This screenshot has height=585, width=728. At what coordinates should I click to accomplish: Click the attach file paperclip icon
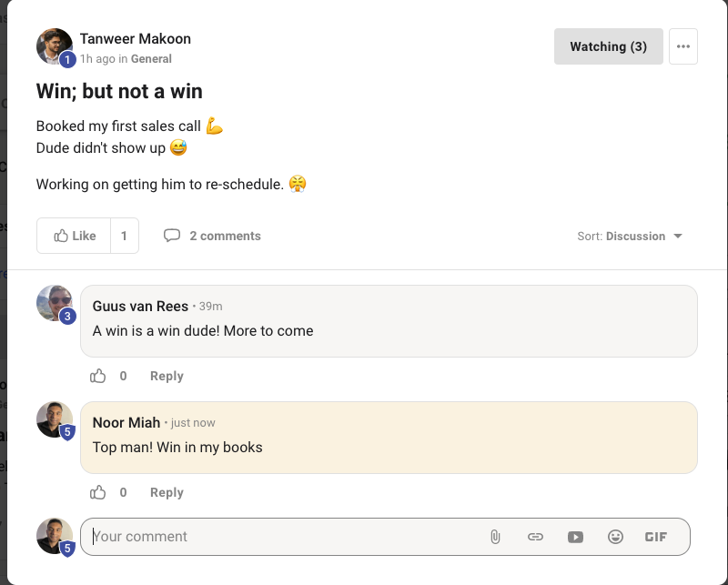[x=495, y=537]
